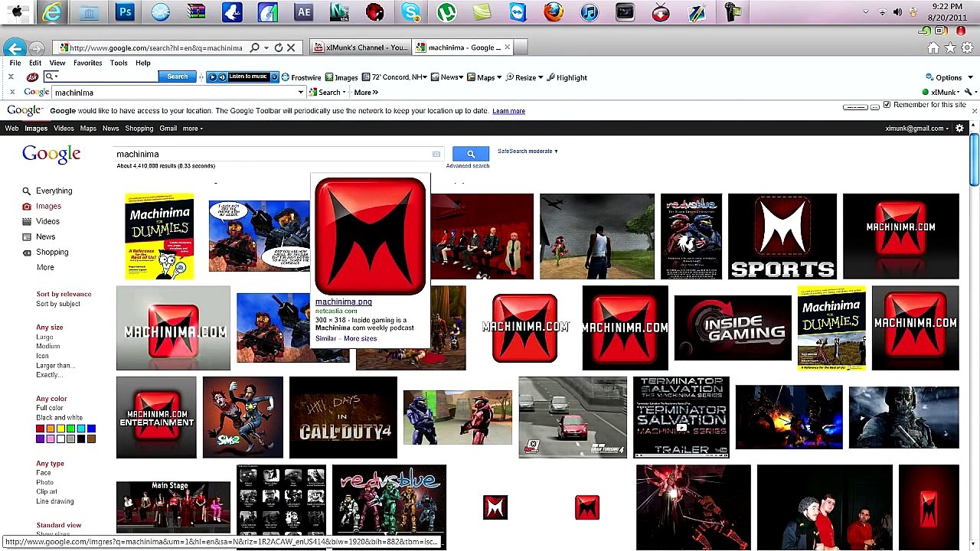Select Sort by subject
This screenshot has height=551, width=980.
[x=58, y=304]
